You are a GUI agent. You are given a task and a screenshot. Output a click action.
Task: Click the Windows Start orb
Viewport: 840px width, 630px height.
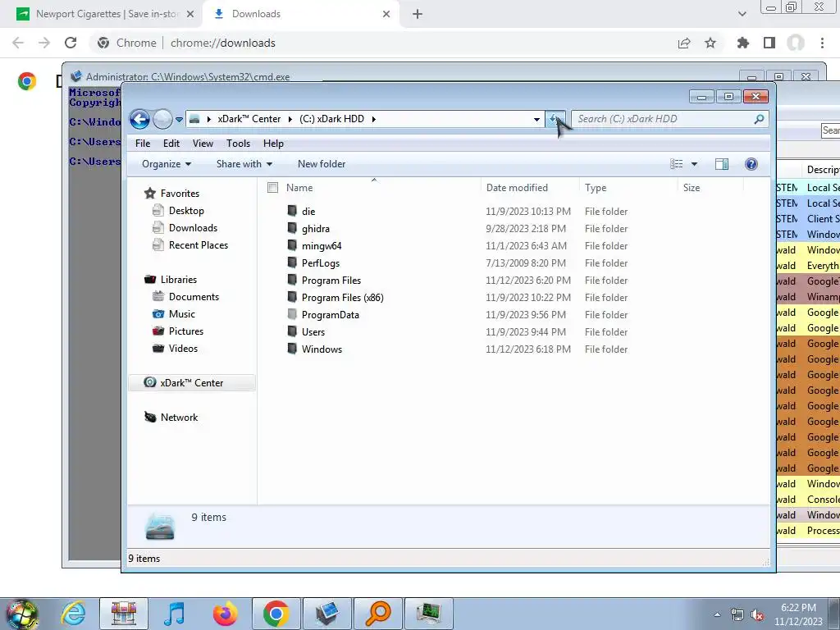[x=21, y=614]
